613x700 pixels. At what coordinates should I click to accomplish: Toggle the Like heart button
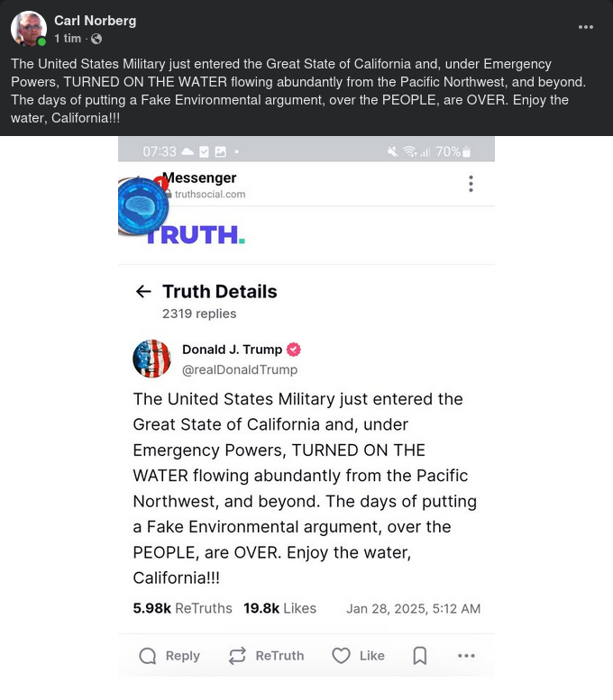358,656
